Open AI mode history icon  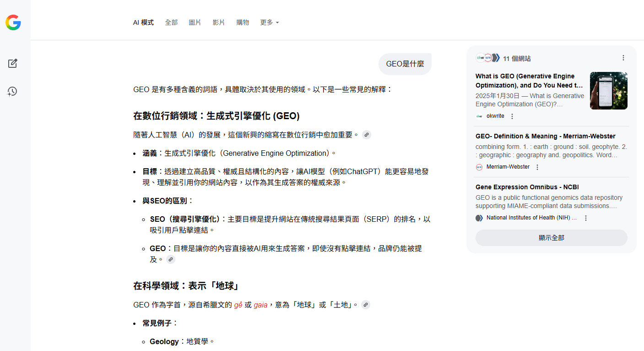(12, 92)
